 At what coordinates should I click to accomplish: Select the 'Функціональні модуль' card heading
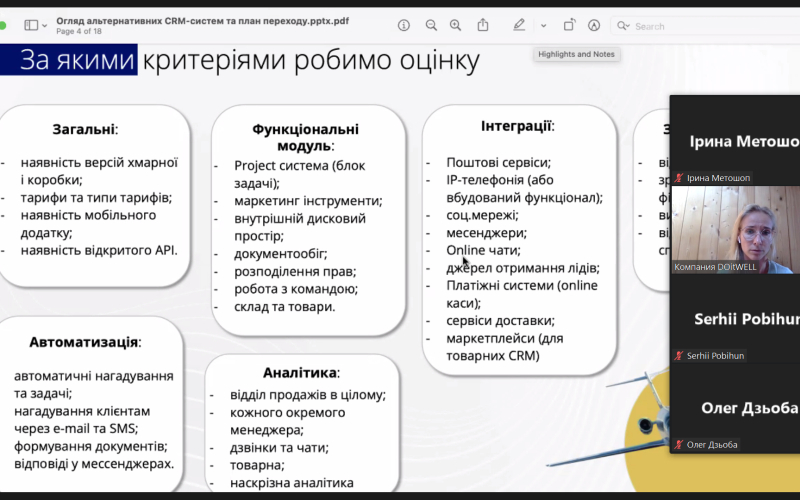(305, 137)
